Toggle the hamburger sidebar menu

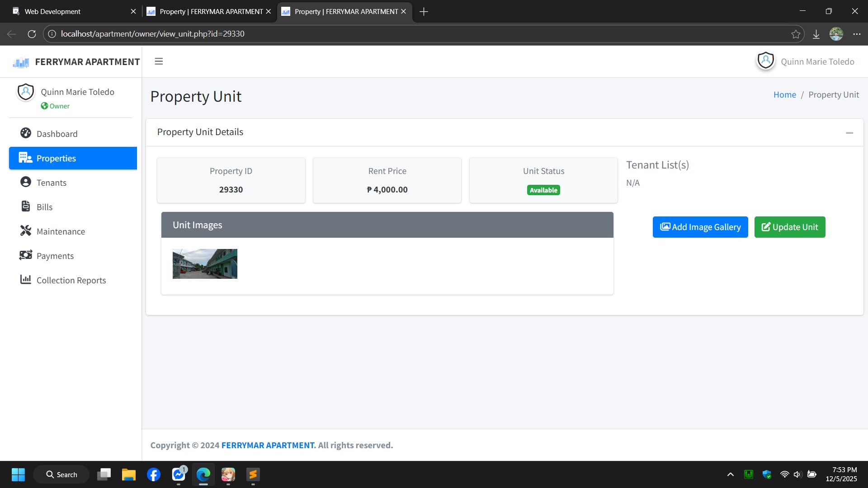click(x=159, y=61)
